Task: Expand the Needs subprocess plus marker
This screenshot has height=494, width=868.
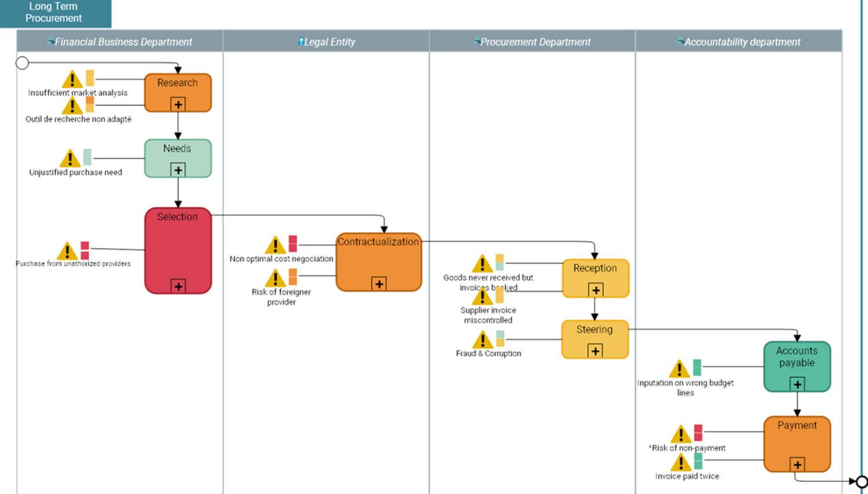Action: pos(178,170)
